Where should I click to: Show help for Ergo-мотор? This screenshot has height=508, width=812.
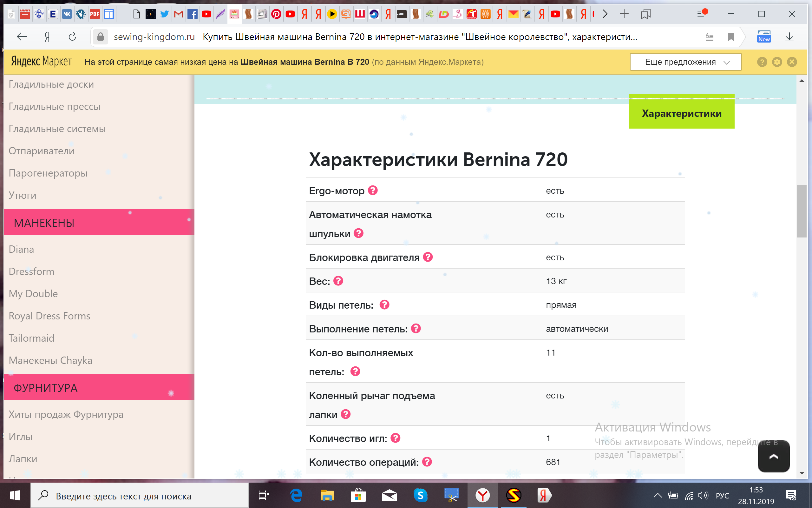click(373, 190)
